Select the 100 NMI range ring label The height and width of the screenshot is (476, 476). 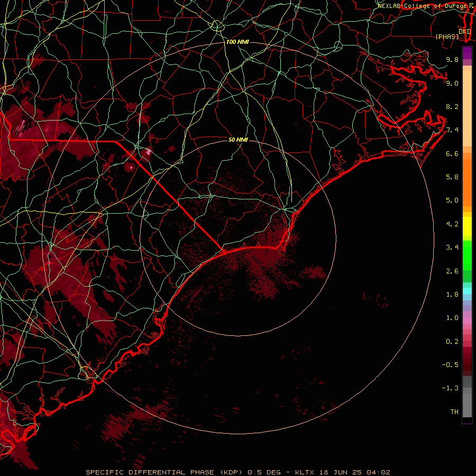point(237,42)
